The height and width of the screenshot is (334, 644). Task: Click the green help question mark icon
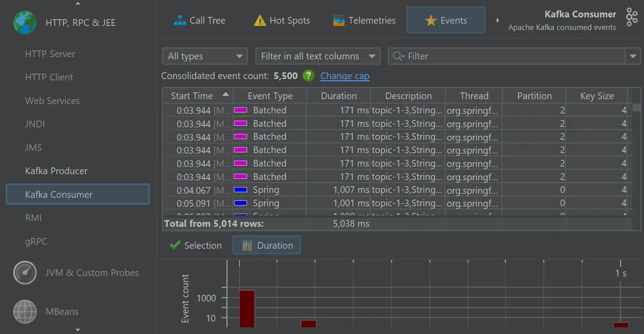[308, 76]
